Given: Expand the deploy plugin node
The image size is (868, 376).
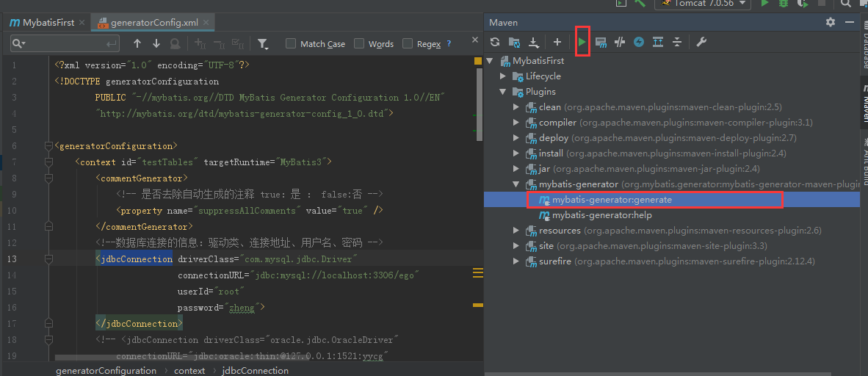Looking at the screenshot, I should pos(516,138).
